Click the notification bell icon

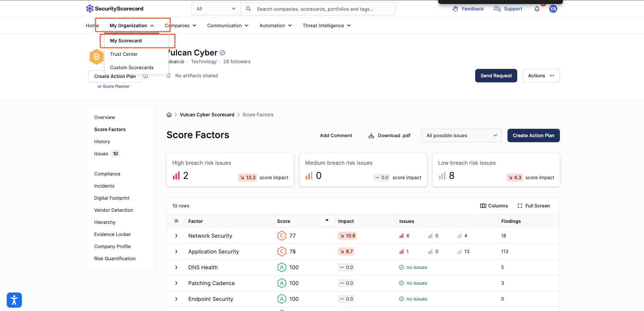pos(537,9)
